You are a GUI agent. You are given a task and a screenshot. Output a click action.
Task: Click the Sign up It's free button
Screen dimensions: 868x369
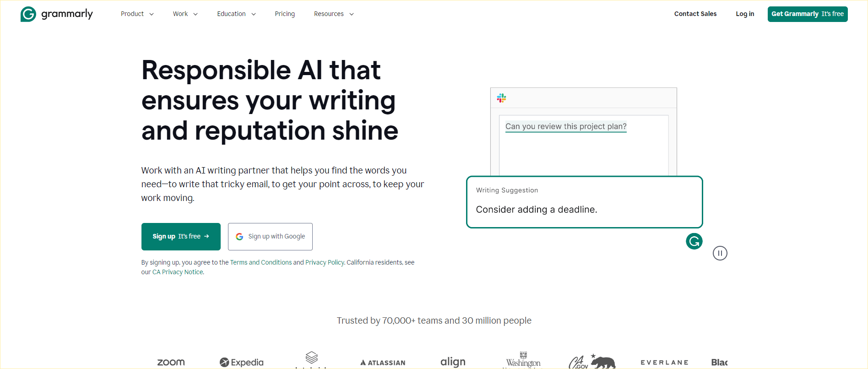pyautogui.click(x=181, y=237)
